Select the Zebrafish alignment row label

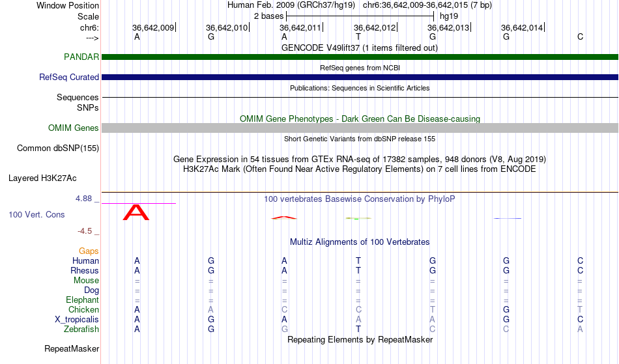(x=81, y=329)
